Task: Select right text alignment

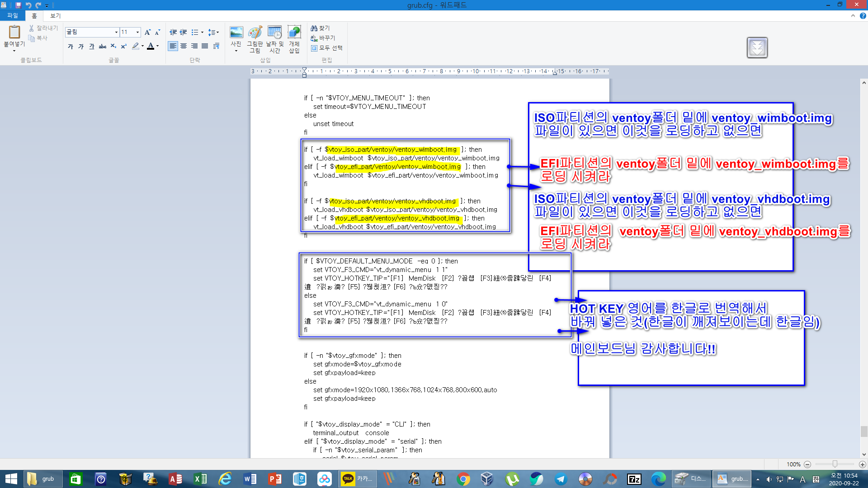Action: (194, 46)
